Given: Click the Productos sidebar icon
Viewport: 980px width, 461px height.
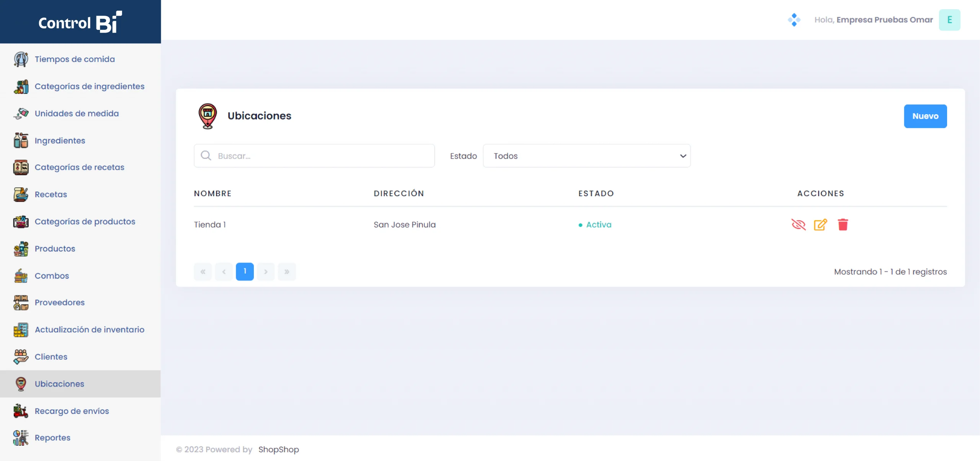Looking at the screenshot, I should pos(21,249).
